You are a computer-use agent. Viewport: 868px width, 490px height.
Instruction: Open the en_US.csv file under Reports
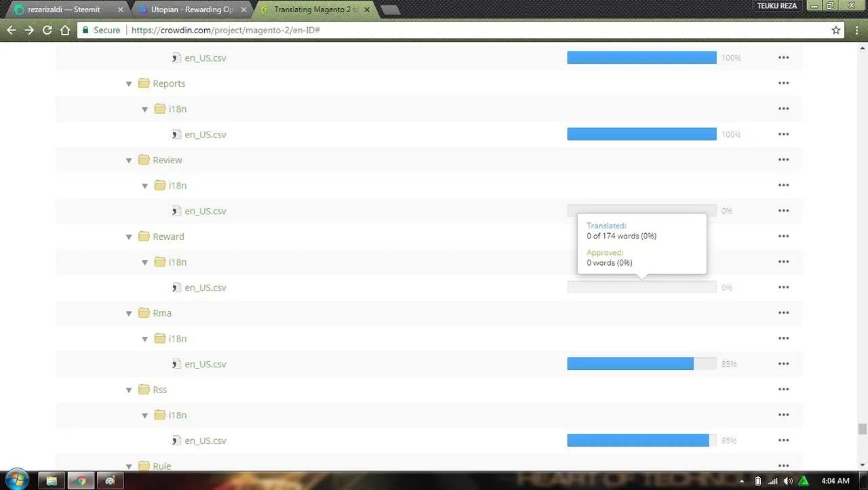tap(205, 134)
